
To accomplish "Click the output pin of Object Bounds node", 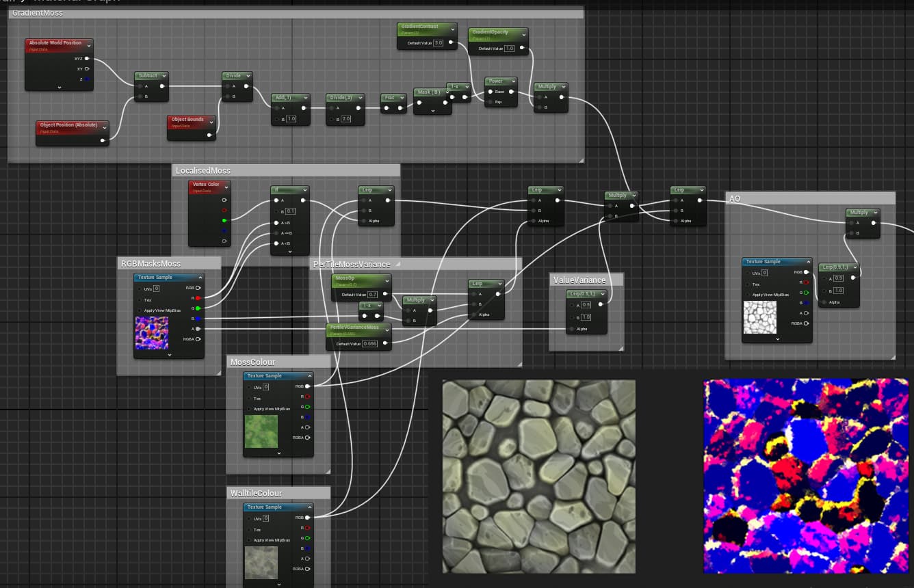I will coord(210,135).
